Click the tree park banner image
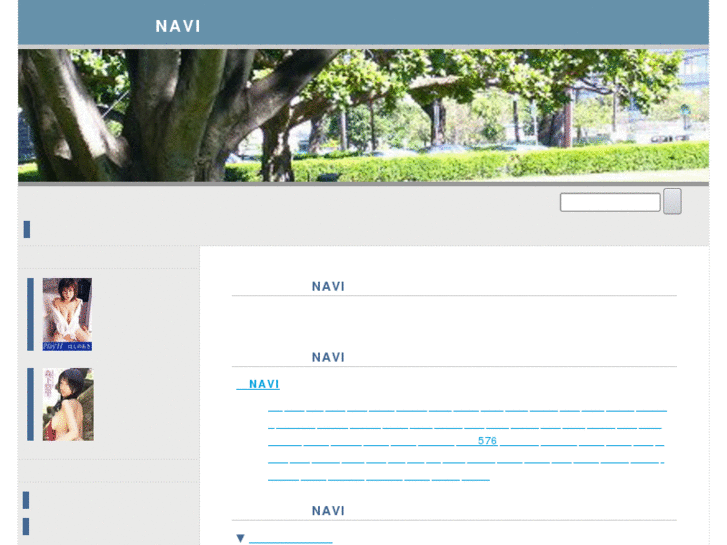 [x=363, y=115]
